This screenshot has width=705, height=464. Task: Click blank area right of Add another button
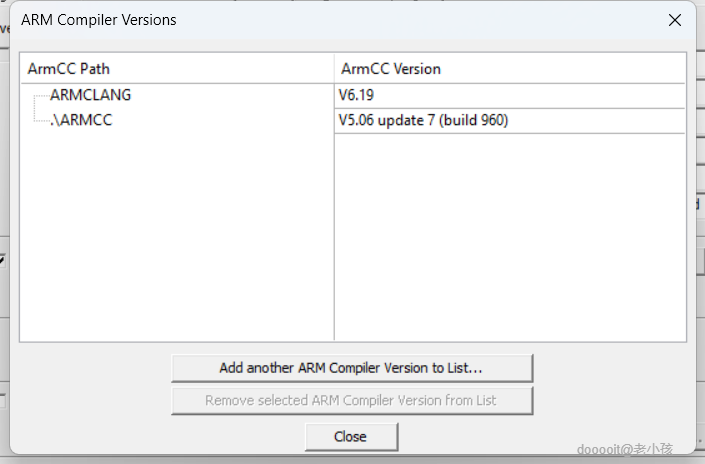tap(610, 368)
